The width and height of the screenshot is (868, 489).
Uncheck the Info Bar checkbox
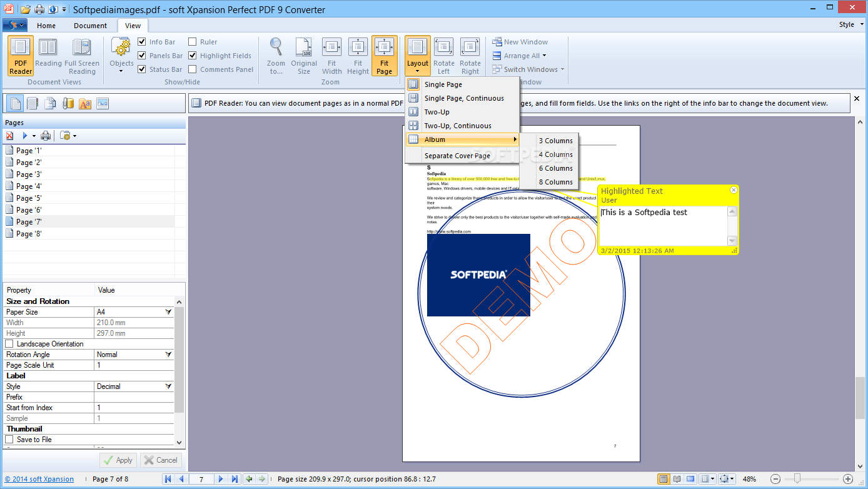pos(142,42)
